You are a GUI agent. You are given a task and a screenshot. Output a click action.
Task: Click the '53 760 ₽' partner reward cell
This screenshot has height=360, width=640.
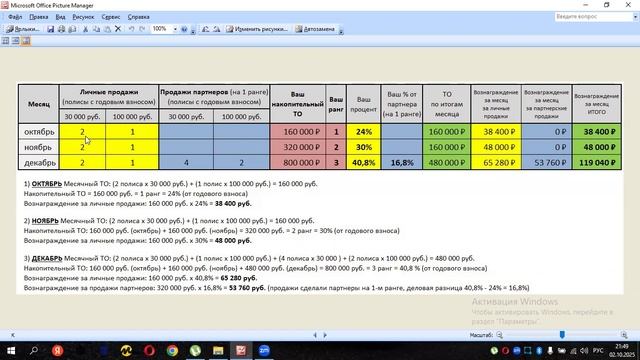pos(547,162)
